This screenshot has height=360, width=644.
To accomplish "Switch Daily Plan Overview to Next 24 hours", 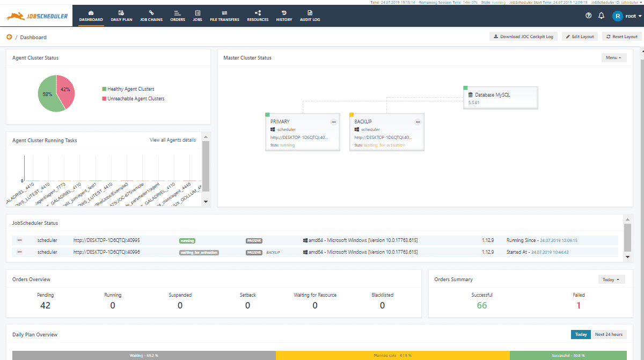I will coord(609,334).
